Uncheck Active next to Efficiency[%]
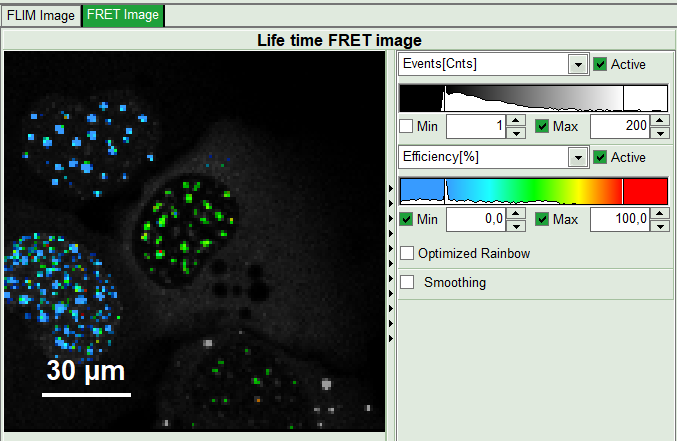 click(x=600, y=157)
